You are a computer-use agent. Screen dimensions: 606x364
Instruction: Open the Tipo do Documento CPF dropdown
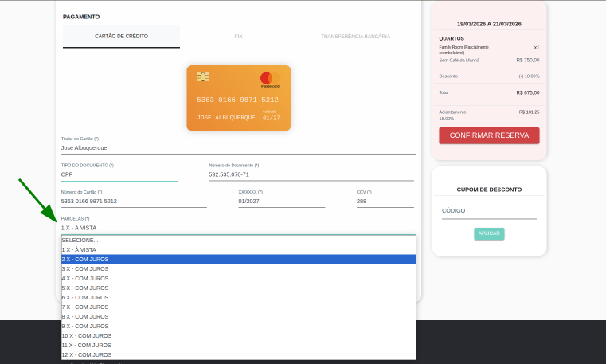(x=119, y=174)
